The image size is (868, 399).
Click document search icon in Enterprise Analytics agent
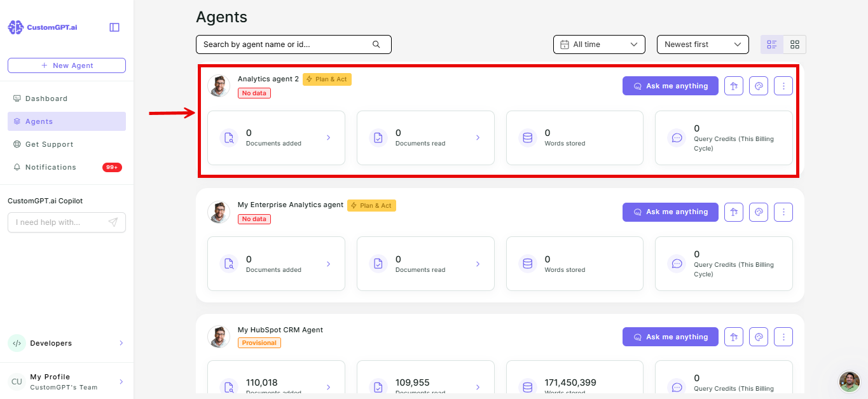click(x=229, y=264)
